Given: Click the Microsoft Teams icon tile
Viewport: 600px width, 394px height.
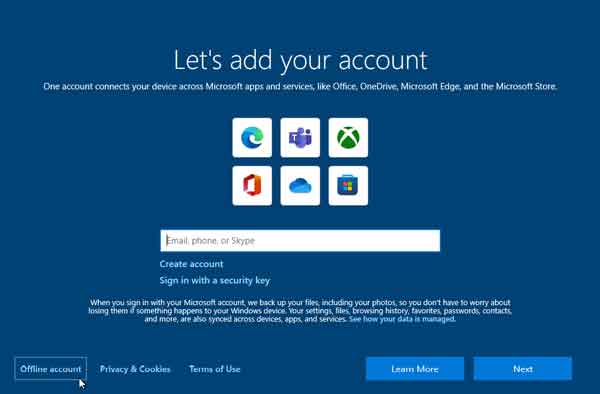Looking at the screenshot, I should pos(300,137).
